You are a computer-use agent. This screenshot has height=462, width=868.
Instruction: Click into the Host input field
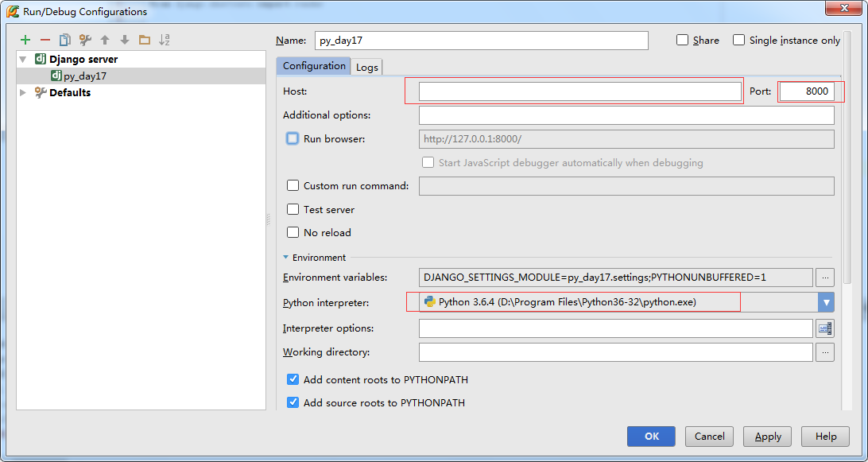coord(579,91)
